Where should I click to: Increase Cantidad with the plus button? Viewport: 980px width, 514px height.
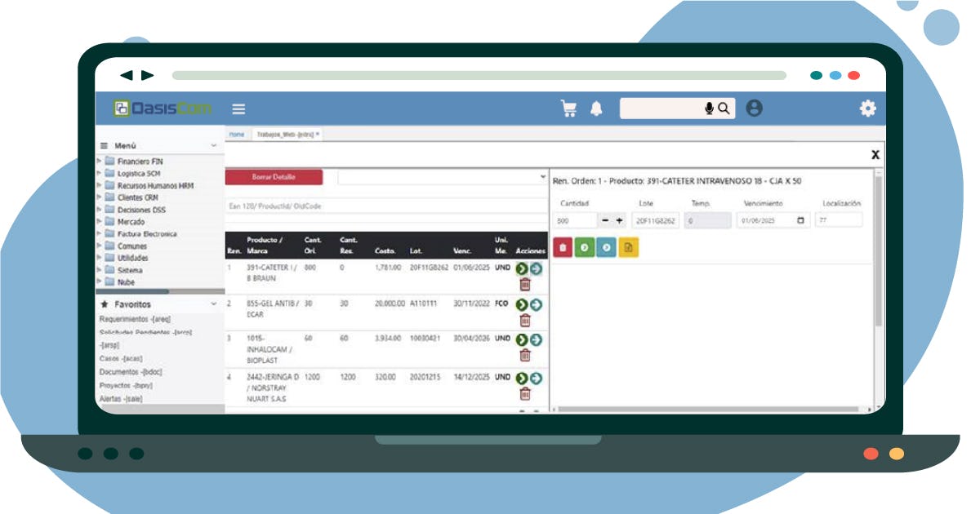pos(619,220)
